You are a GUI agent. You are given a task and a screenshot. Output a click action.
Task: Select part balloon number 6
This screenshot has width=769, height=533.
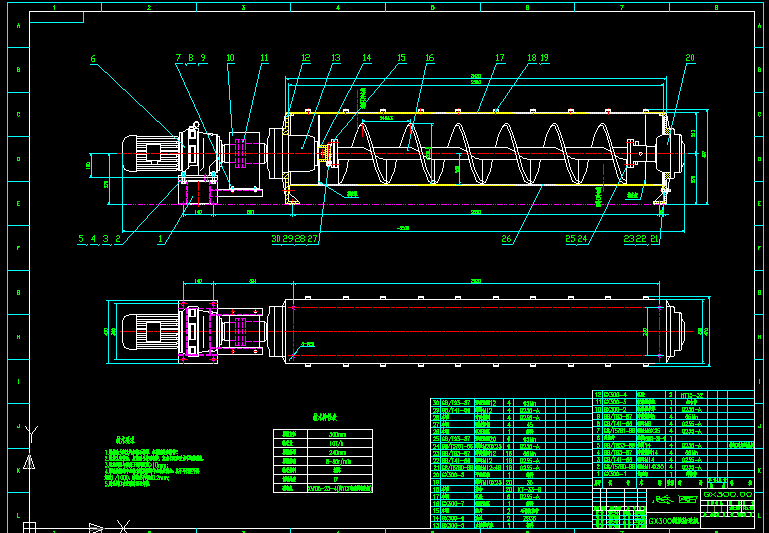pyautogui.click(x=93, y=59)
